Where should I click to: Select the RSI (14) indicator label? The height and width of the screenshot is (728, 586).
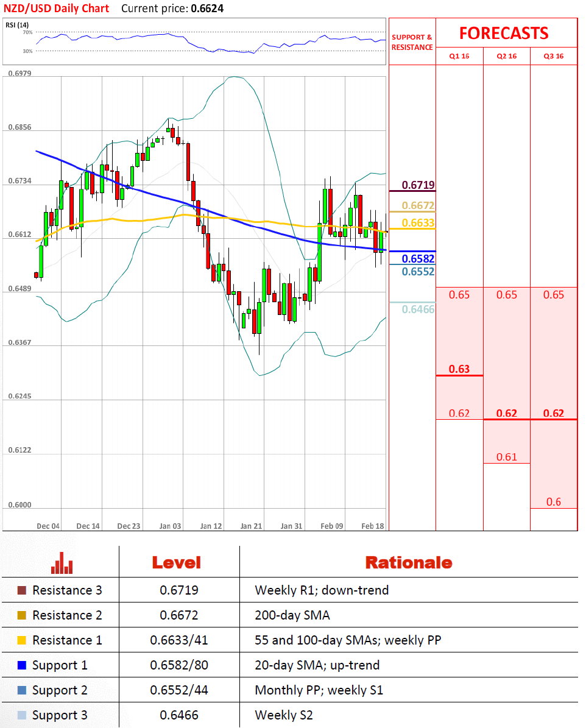17,24
